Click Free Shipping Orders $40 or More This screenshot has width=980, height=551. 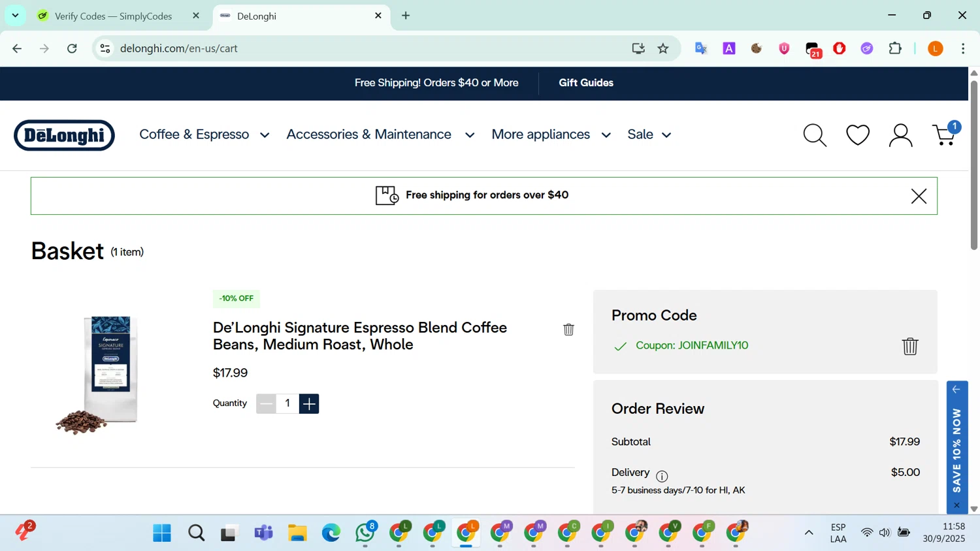pos(436,83)
